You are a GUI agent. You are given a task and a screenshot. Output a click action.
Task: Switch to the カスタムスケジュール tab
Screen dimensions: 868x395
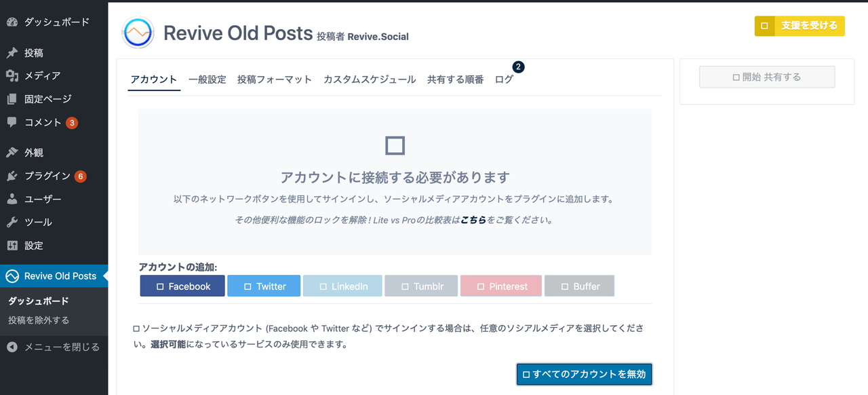pyautogui.click(x=370, y=79)
